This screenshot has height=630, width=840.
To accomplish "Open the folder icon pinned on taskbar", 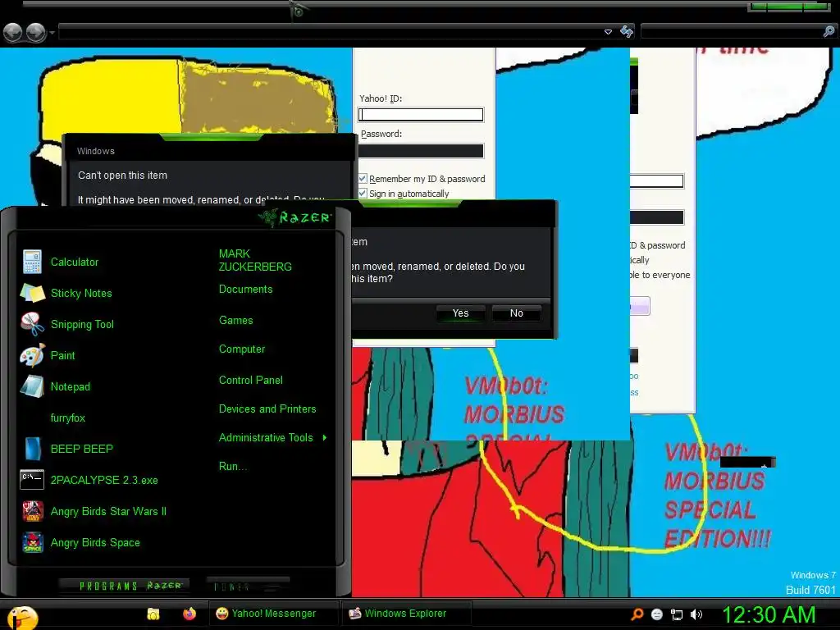I will pyautogui.click(x=153, y=614).
